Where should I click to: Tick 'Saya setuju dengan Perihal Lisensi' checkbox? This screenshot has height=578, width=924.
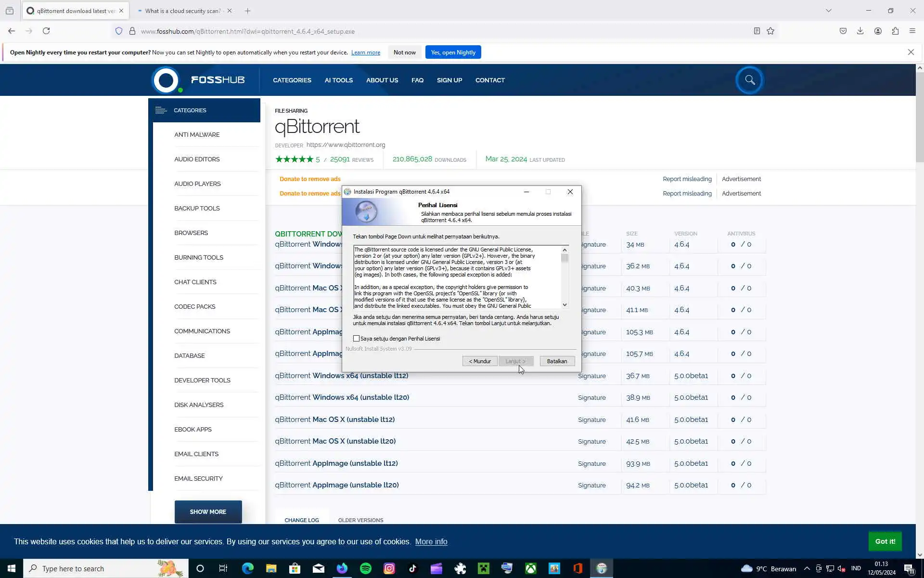click(x=357, y=339)
